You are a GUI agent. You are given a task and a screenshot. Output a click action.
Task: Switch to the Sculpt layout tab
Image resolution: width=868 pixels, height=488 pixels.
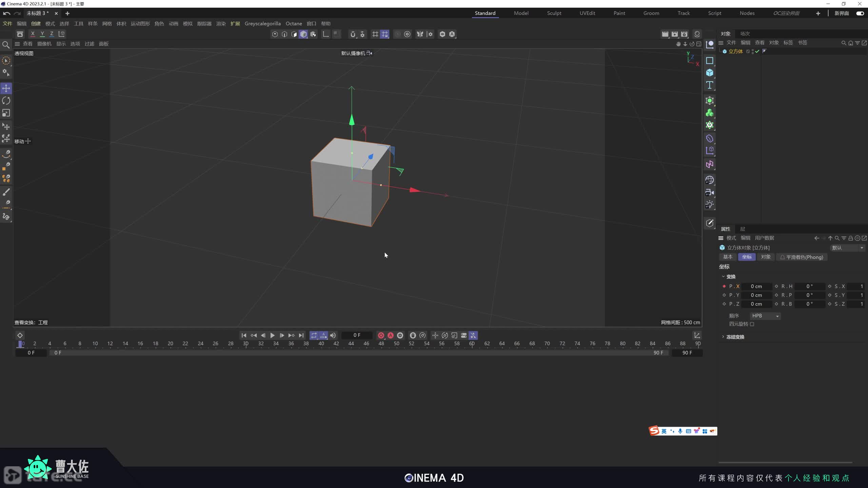tap(554, 13)
